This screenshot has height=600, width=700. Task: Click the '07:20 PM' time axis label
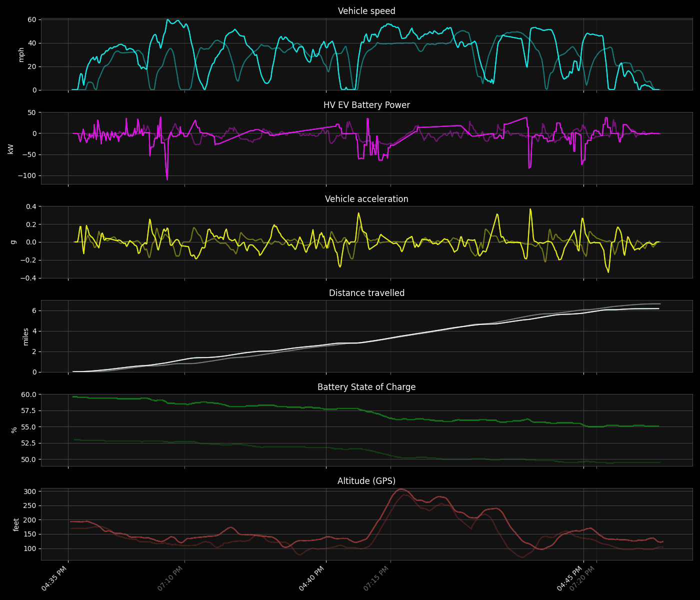tap(582, 578)
